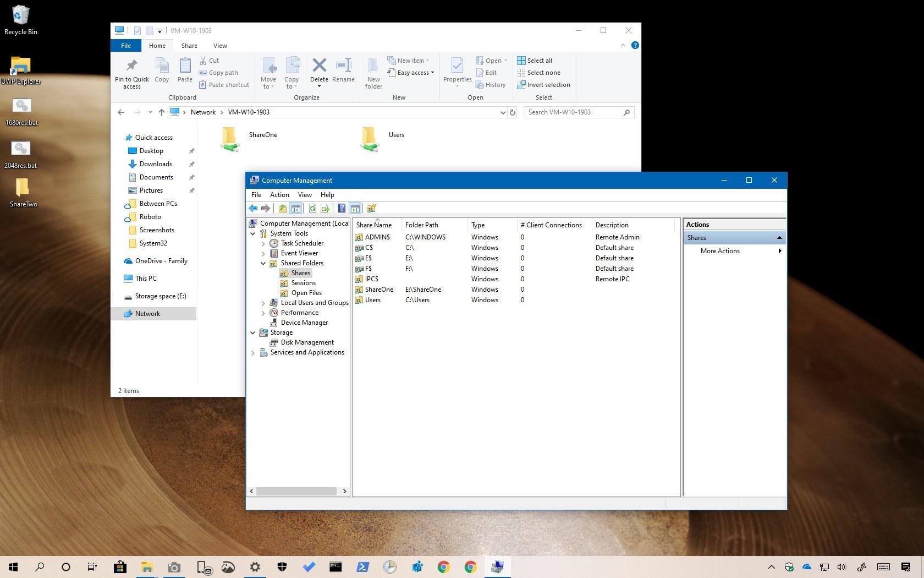Click Paste shortcut in Clipboard group
Screen dimensions: 924x578
tap(224, 85)
